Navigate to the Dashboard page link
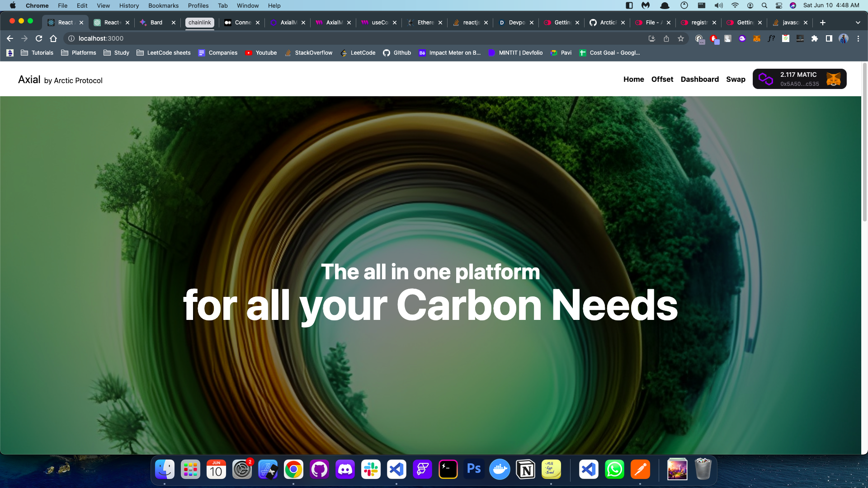 point(699,79)
